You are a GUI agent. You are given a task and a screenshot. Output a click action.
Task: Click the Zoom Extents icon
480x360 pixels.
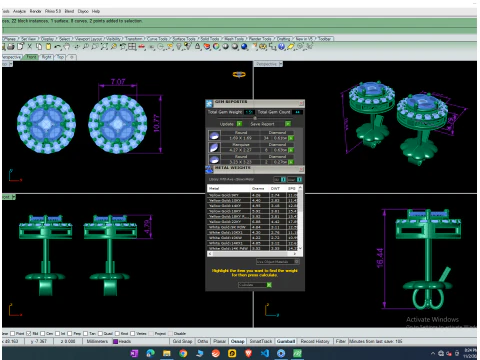[104, 47]
